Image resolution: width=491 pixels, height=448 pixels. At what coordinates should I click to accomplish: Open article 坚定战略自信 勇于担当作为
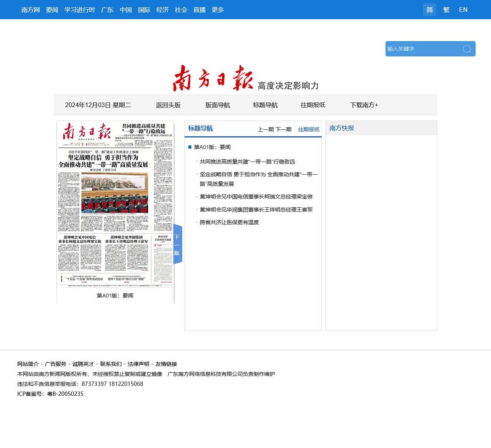(259, 179)
